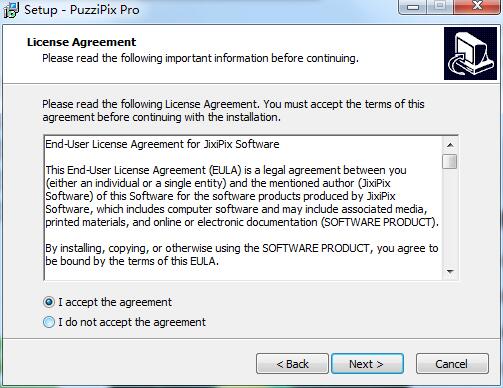Click the "License Agreement" heading

point(81,42)
